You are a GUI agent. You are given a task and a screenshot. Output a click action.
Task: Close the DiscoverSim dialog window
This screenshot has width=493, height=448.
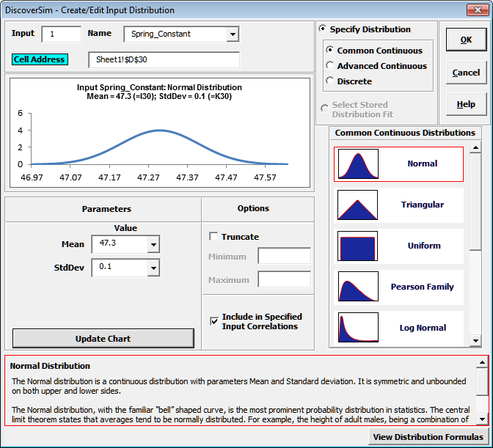[478, 10]
